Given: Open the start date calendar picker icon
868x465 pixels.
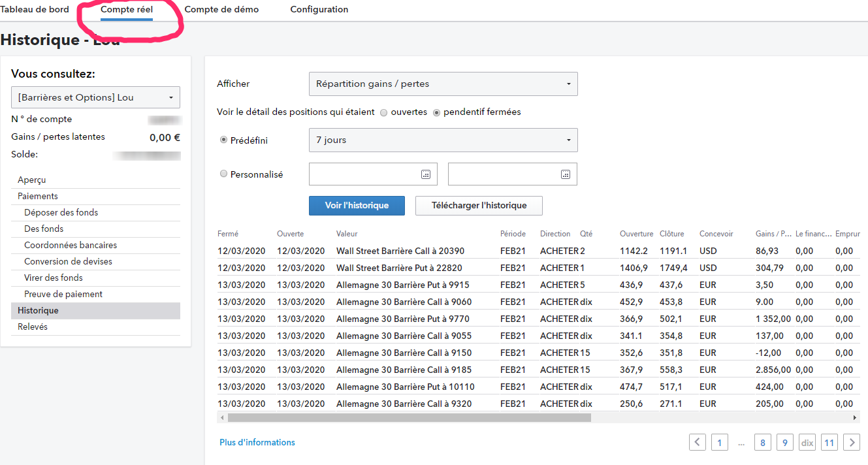Looking at the screenshot, I should pos(426,174).
